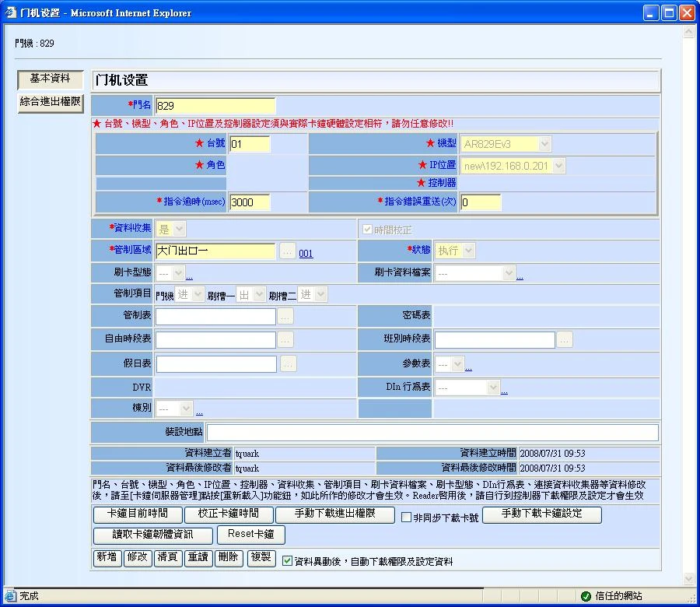Click the ellipsis link next to 刷卡型態

tap(189, 275)
